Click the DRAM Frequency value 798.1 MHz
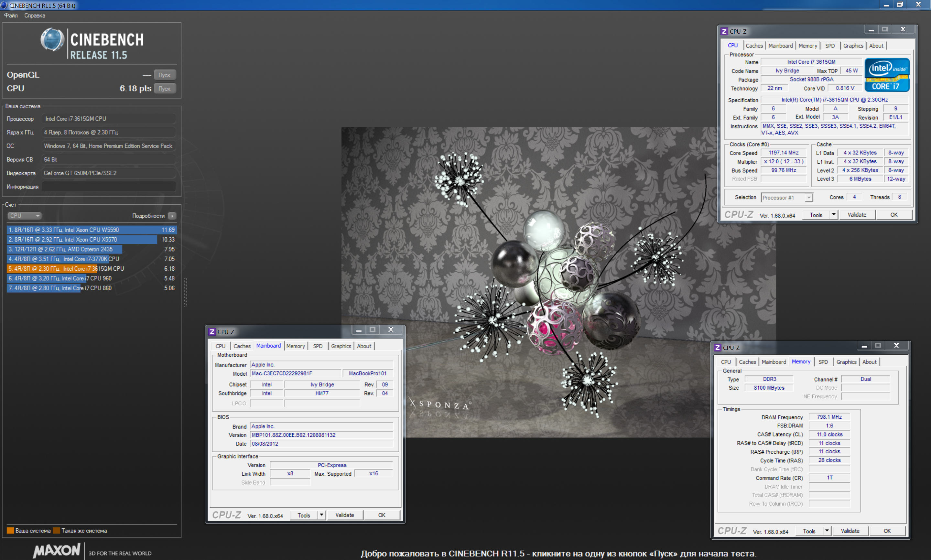Viewport: 931px width, 560px height. [x=829, y=417]
